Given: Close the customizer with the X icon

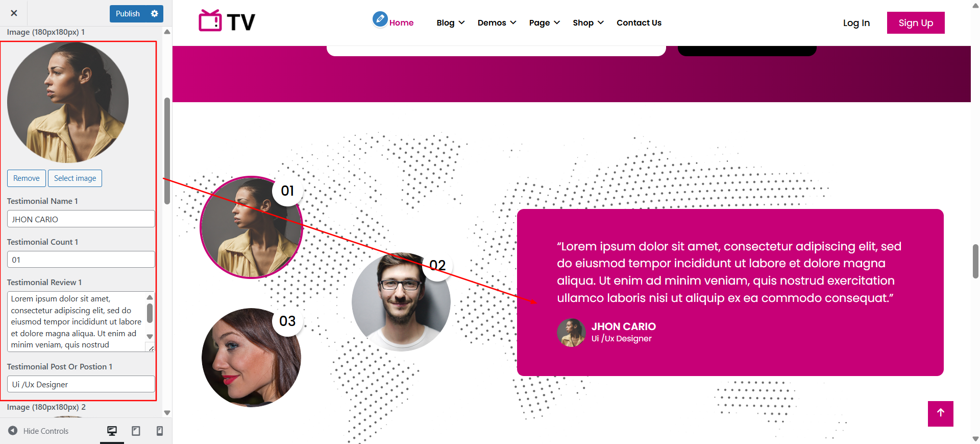Looking at the screenshot, I should [x=14, y=13].
